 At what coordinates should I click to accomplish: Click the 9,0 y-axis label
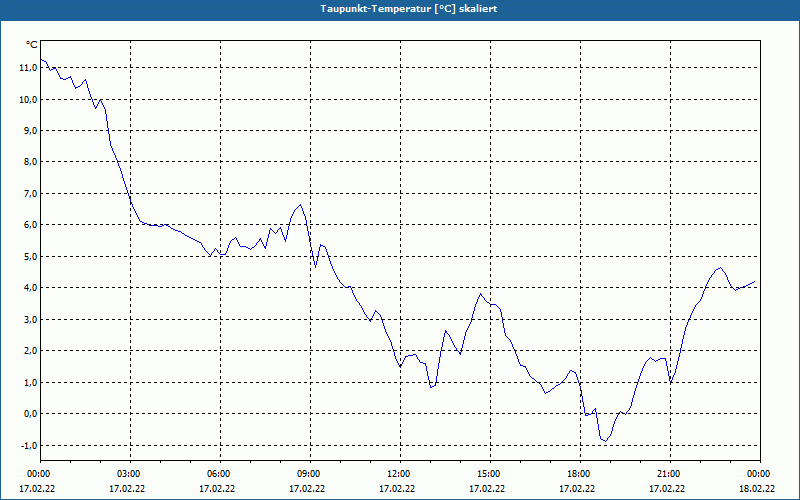[x=30, y=131]
